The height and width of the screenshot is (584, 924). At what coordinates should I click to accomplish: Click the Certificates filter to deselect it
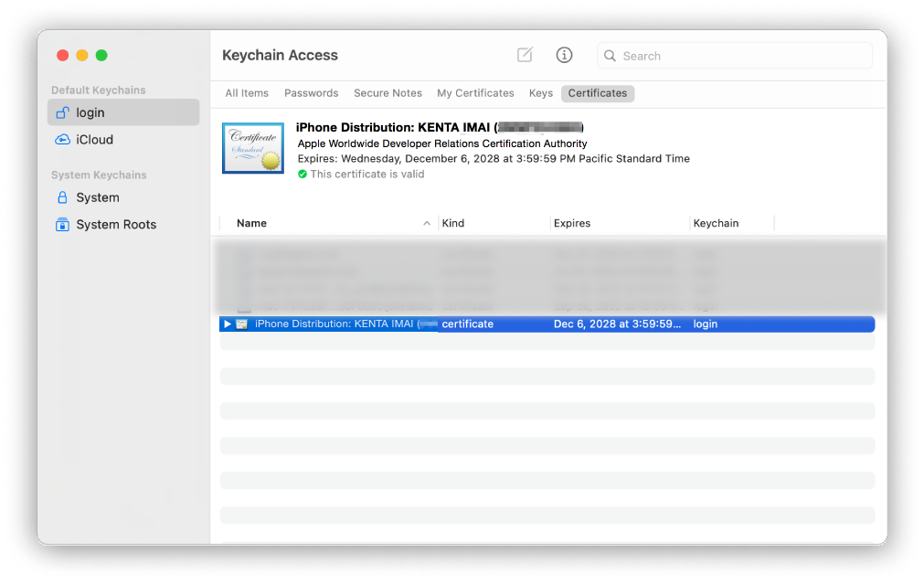click(598, 92)
